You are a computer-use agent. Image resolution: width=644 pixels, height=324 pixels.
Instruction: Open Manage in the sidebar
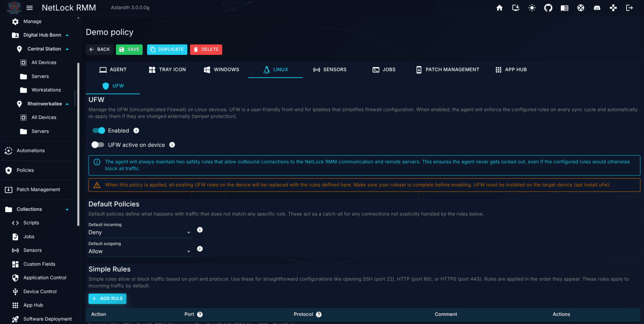32,21
